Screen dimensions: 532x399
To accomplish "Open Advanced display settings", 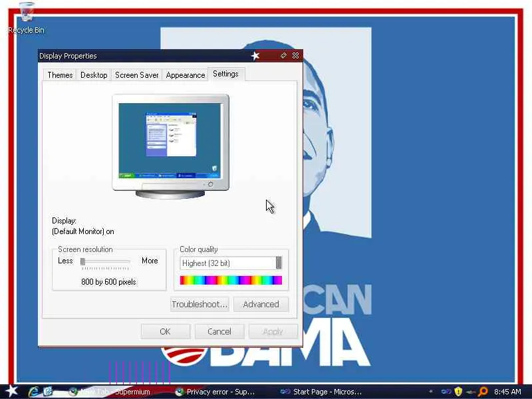I will click(261, 304).
